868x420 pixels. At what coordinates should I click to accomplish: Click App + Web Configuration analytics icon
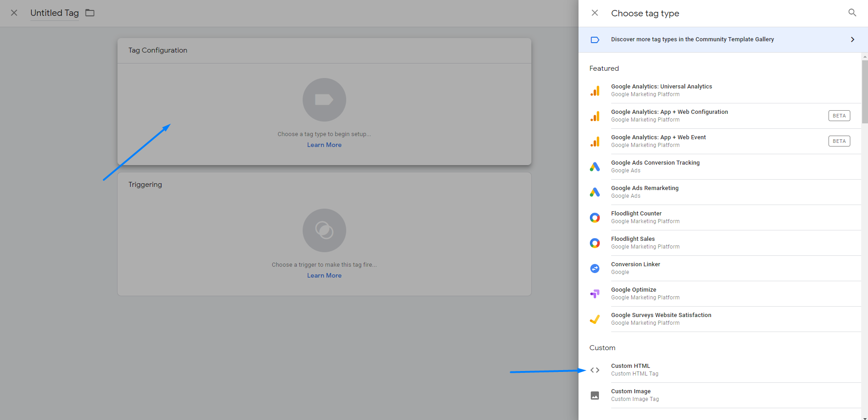pos(595,116)
